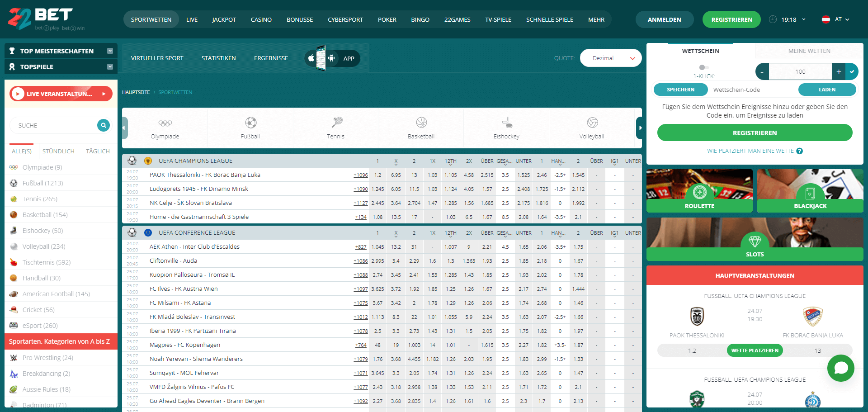Click the Anmelden button
This screenshot has width=868, height=412.
click(665, 19)
